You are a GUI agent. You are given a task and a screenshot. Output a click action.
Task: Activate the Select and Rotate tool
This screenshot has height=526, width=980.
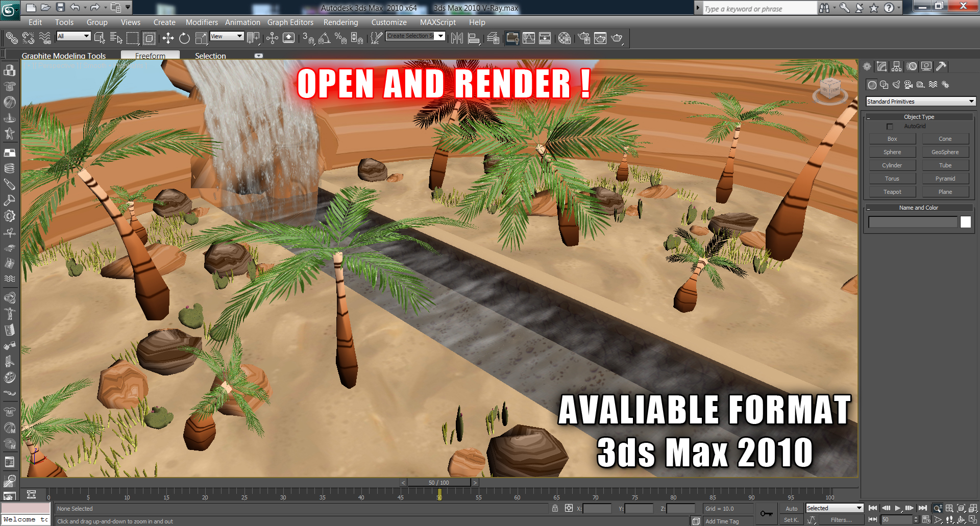[185, 38]
